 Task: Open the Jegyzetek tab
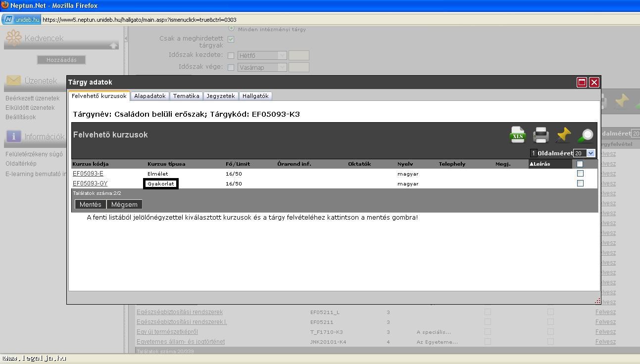[221, 96]
